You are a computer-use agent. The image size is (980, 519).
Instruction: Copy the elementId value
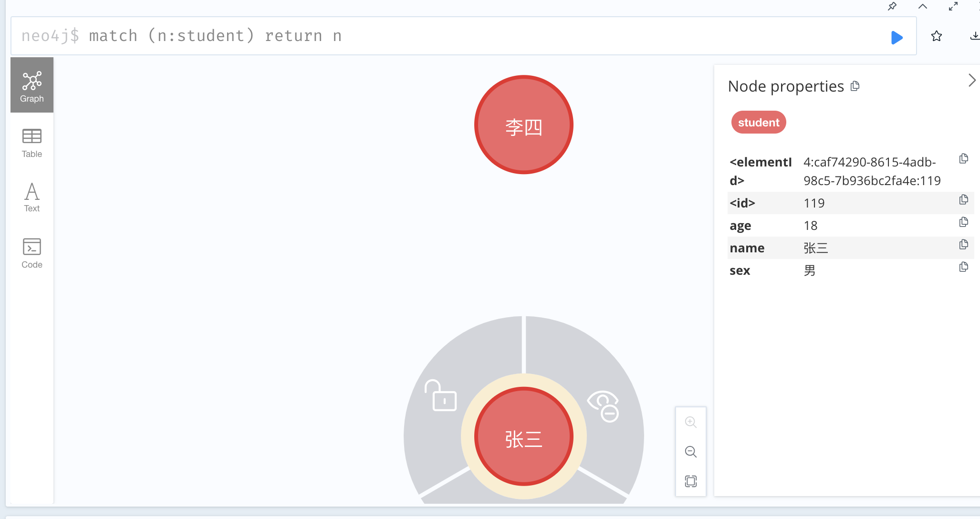(963, 158)
